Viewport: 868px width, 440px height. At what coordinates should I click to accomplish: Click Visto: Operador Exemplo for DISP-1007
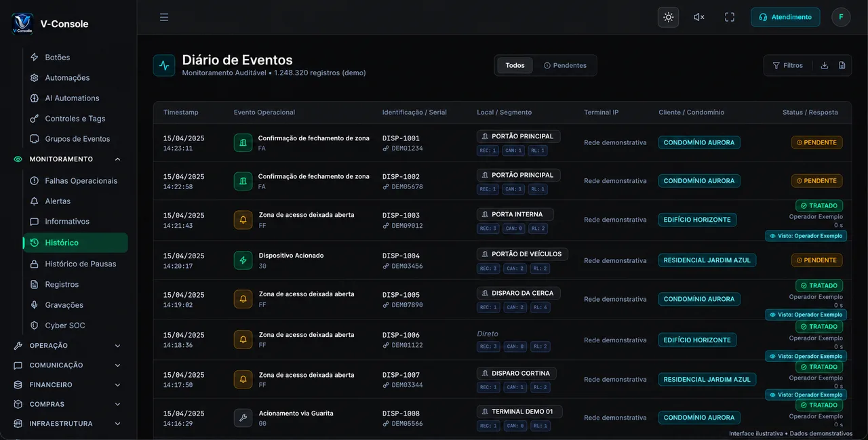click(806, 395)
